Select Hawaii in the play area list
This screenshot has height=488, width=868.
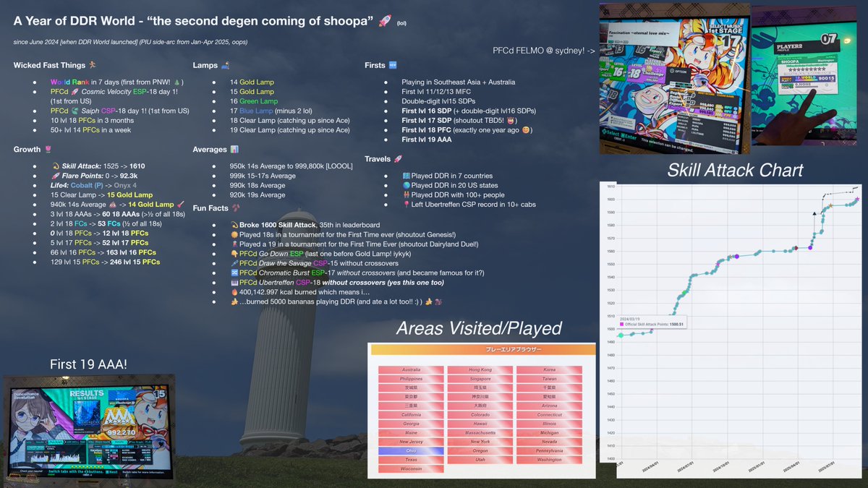480,424
